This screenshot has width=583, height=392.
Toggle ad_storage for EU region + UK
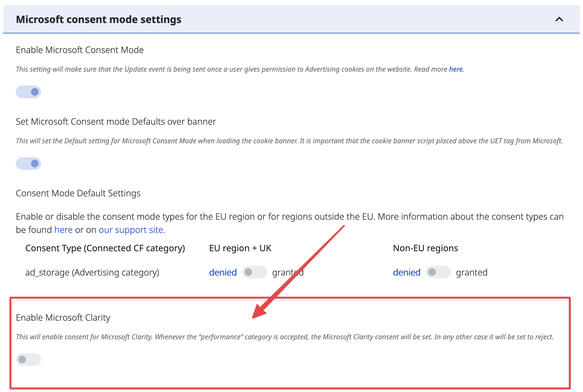click(255, 272)
